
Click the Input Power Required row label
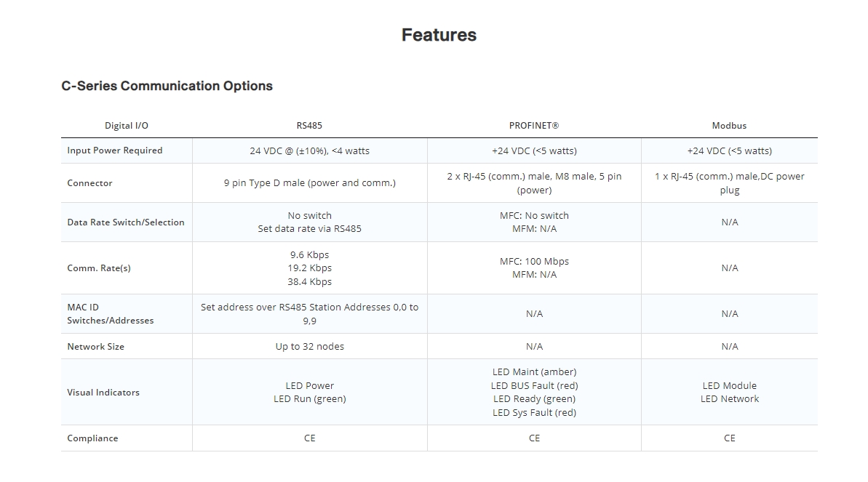(115, 150)
